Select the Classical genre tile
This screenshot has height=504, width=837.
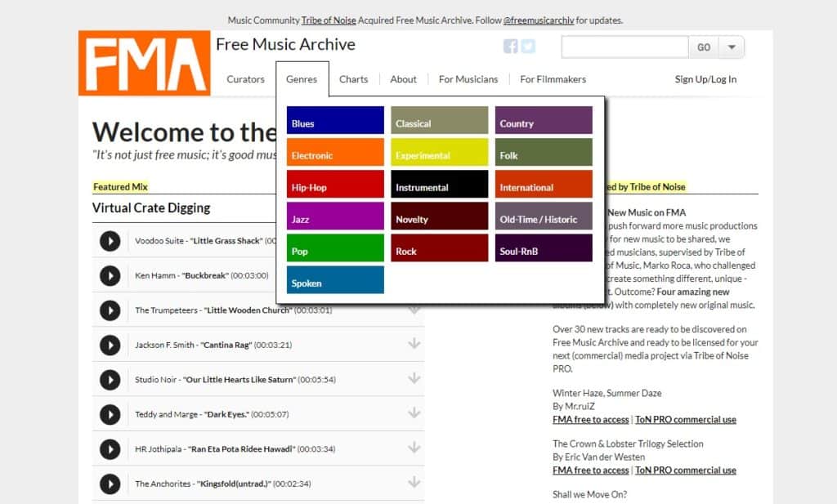[x=439, y=120]
